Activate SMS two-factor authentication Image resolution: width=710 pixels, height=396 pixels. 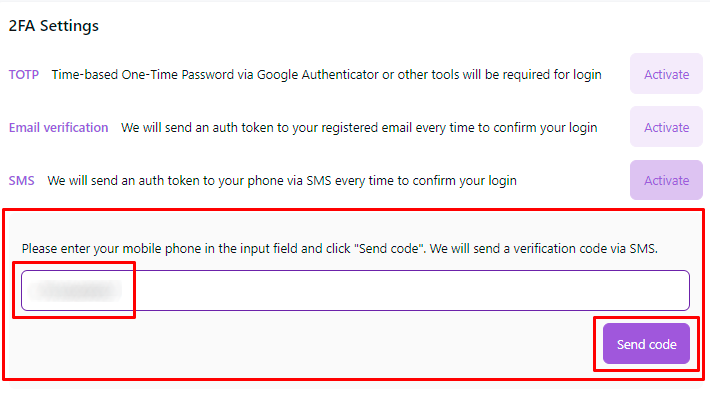(666, 180)
